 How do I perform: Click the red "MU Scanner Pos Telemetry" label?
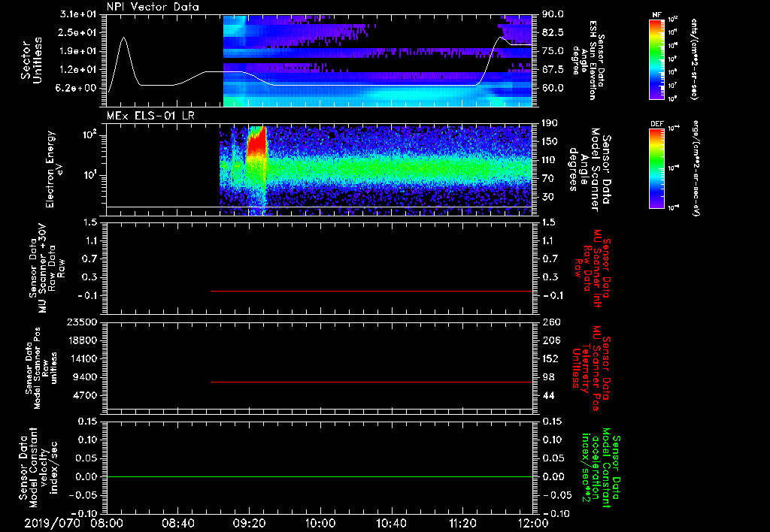click(591, 368)
